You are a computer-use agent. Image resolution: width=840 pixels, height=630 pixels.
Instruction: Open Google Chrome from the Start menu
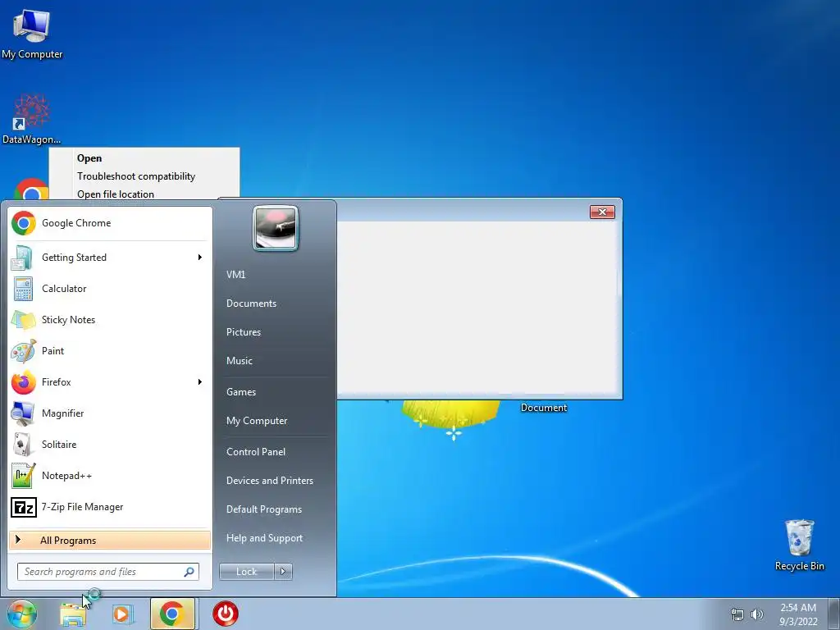(110, 223)
